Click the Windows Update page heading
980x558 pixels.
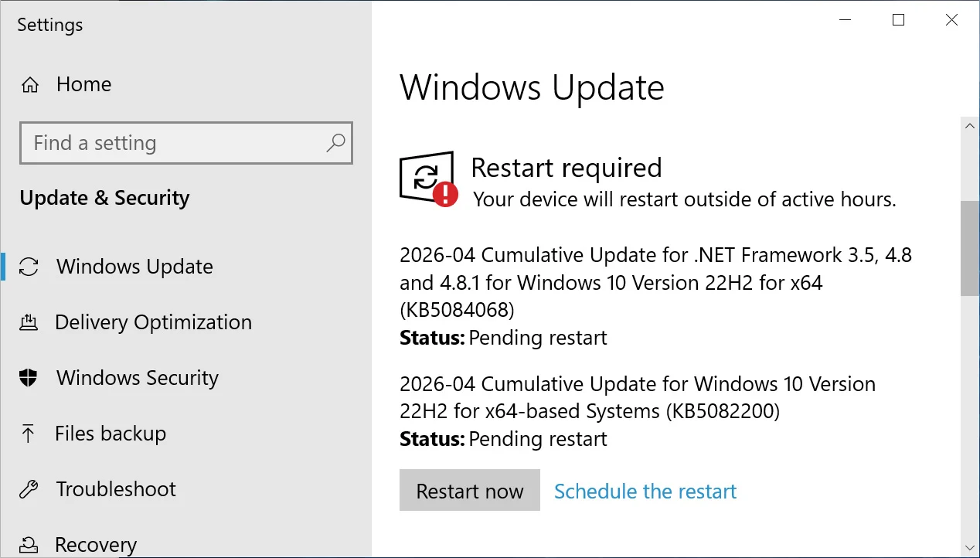pyautogui.click(x=532, y=87)
